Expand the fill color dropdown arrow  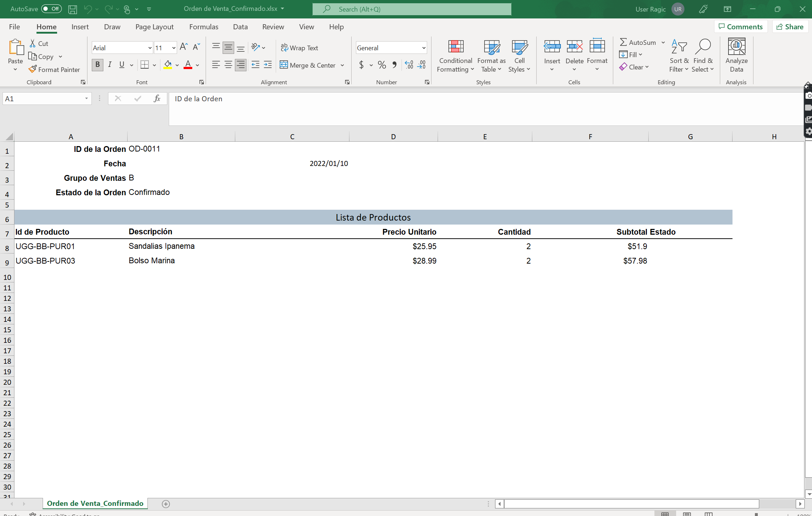177,65
